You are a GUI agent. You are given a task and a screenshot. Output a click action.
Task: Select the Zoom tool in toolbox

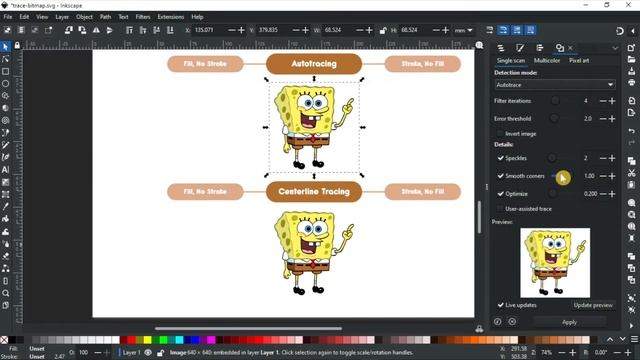tap(5, 293)
